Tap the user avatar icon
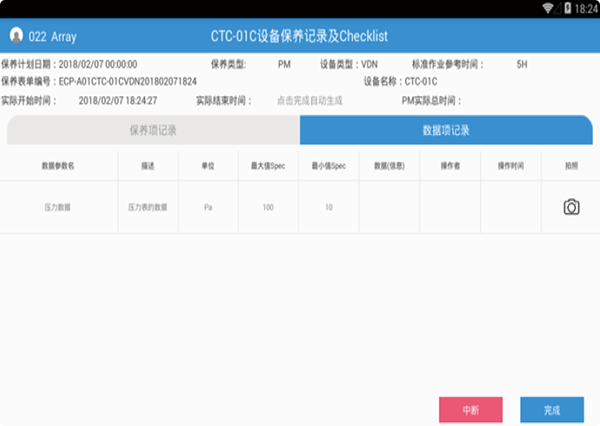Image resolution: width=600 pixels, height=426 pixels. click(x=16, y=35)
